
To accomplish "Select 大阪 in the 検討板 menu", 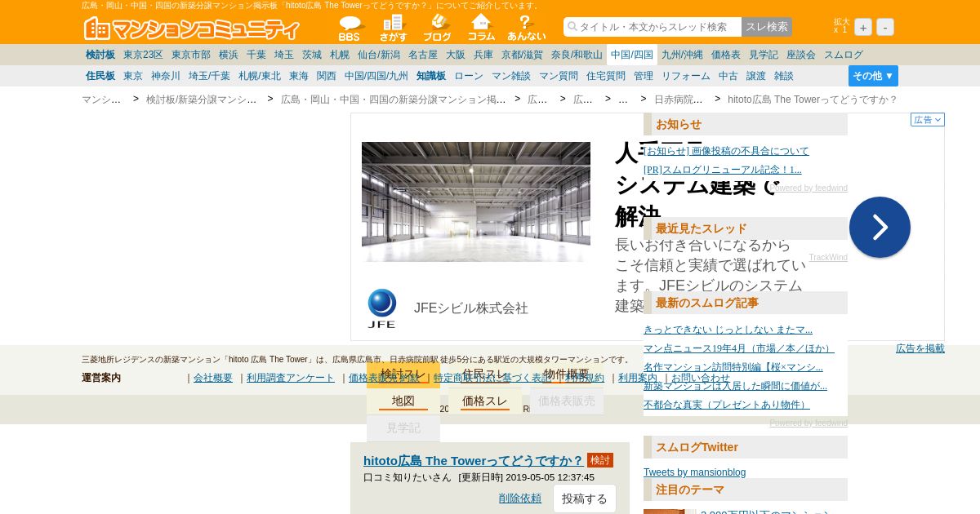I will click(x=456, y=55).
